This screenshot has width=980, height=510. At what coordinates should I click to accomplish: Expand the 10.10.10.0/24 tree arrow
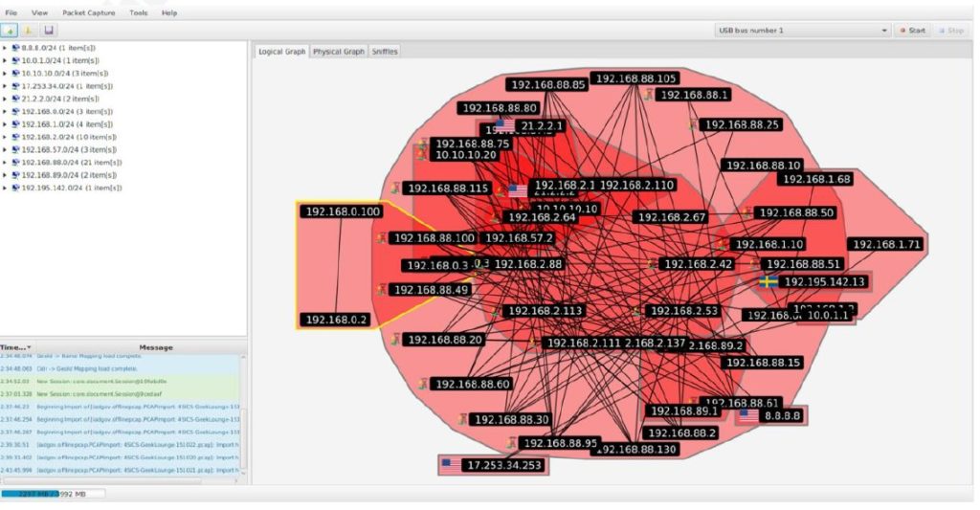tap(5, 73)
